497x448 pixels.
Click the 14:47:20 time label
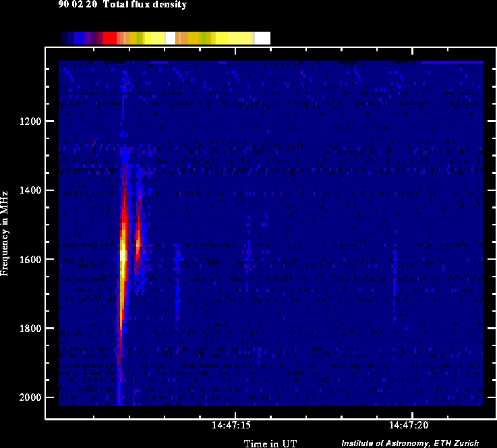[x=409, y=425]
